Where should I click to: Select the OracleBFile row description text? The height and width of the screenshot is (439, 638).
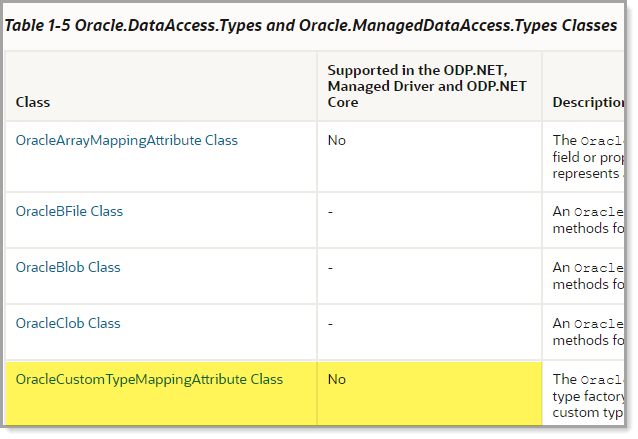click(x=588, y=220)
